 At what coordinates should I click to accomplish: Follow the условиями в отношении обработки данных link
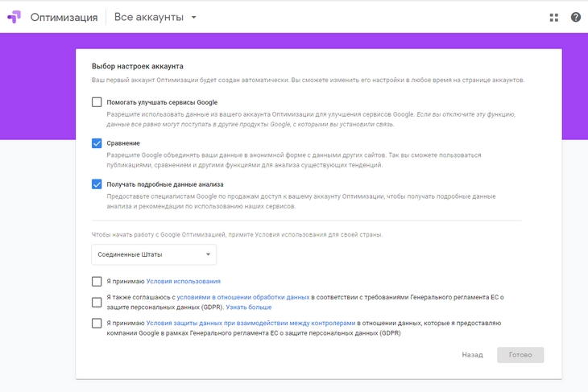click(x=242, y=297)
